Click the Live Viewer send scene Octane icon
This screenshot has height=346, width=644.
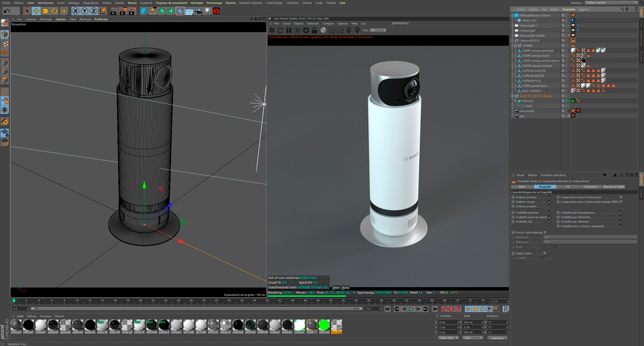pos(271,30)
